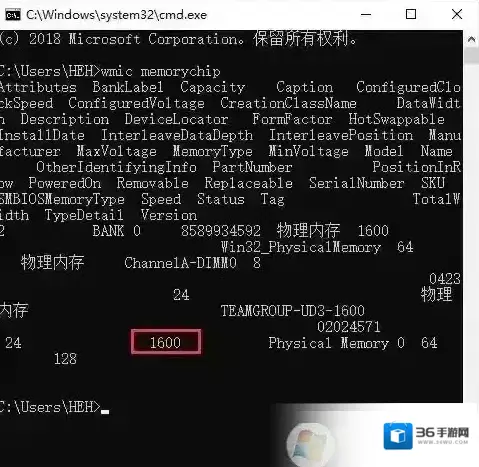Close the cmd.exe window
The width and height of the screenshot is (479, 467).
point(457,14)
